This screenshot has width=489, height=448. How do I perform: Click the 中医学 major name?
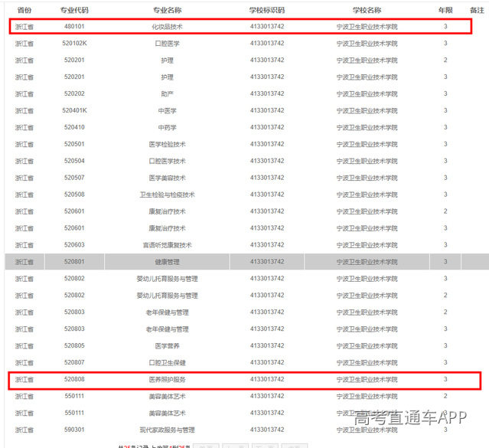pos(166,111)
